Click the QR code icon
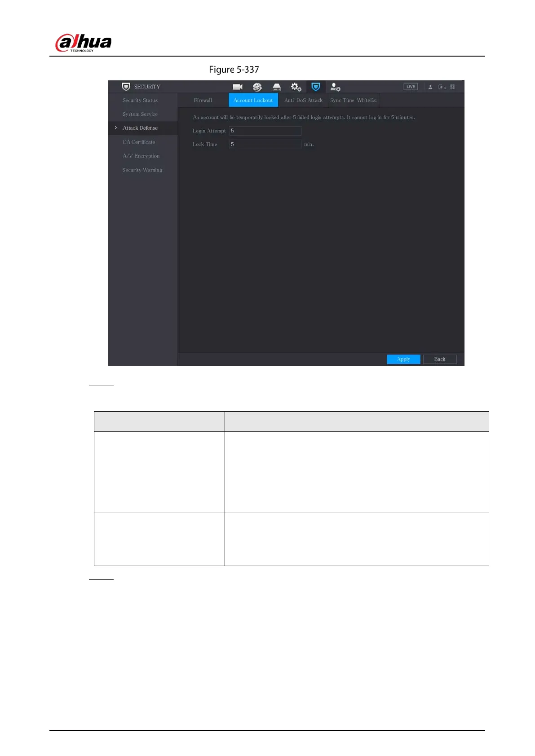This screenshot has width=535, height=756. pyautogui.click(x=452, y=87)
